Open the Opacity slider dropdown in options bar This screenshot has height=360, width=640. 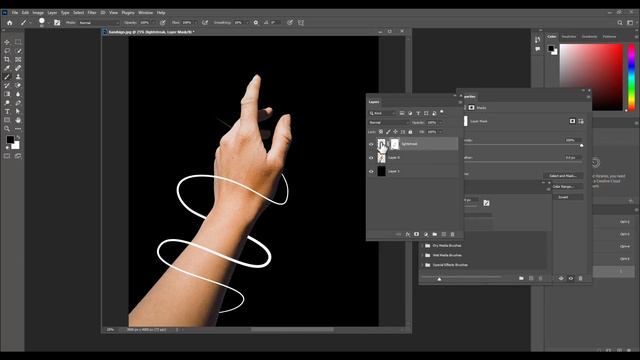pos(154,23)
